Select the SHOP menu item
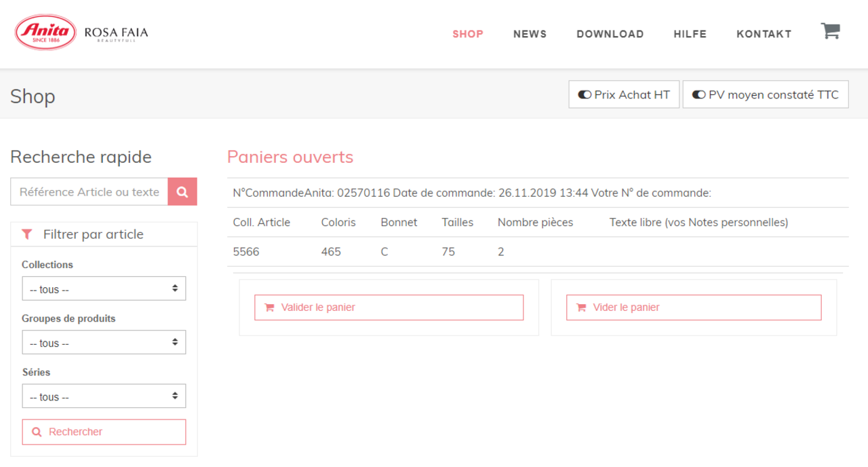The image size is (868, 467). click(x=468, y=34)
